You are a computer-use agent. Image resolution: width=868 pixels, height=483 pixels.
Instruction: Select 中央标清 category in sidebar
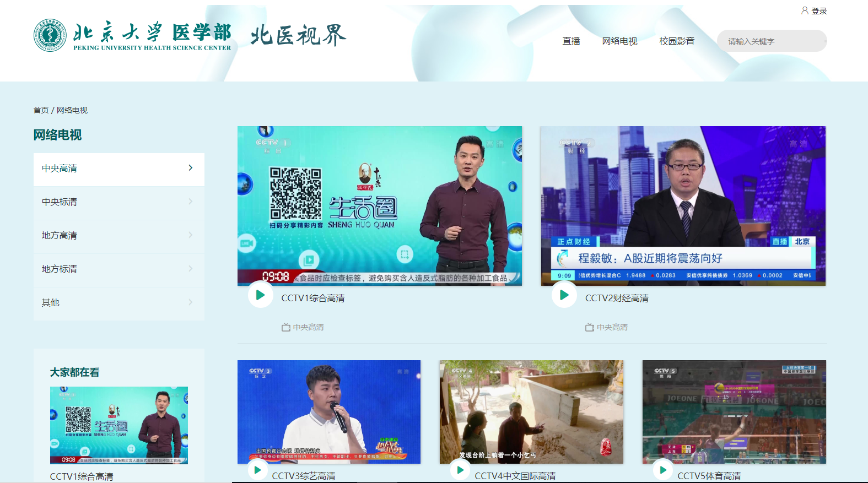[x=119, y=202]
